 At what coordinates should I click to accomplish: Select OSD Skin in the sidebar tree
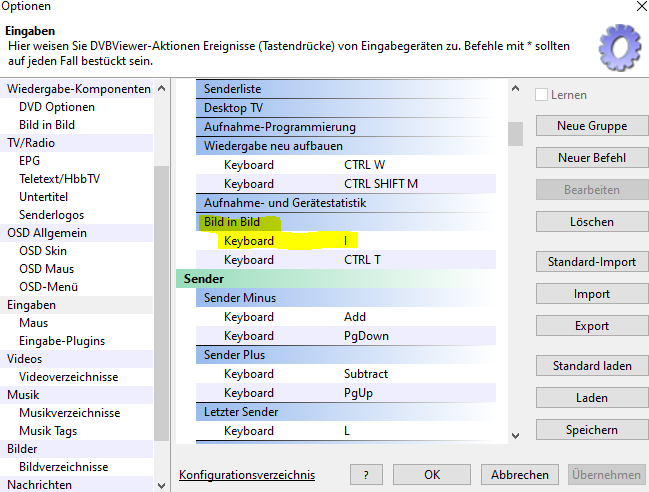click(43, 251)
